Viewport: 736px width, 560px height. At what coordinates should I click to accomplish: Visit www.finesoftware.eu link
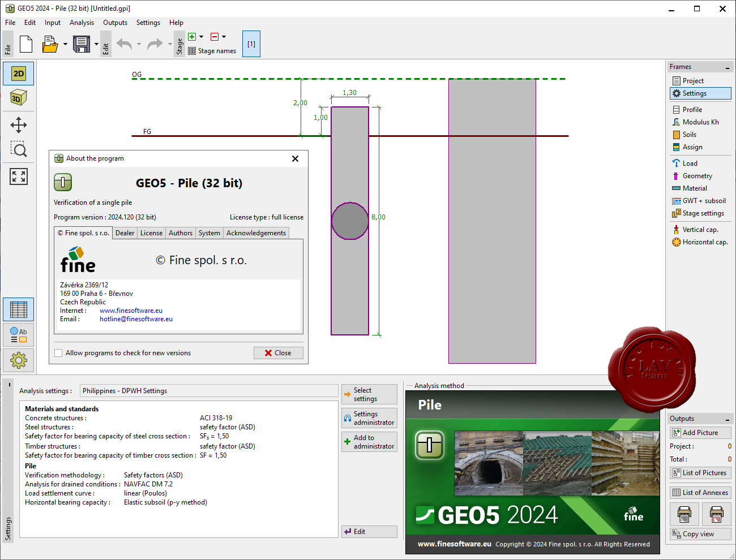[x=131, y=311]
